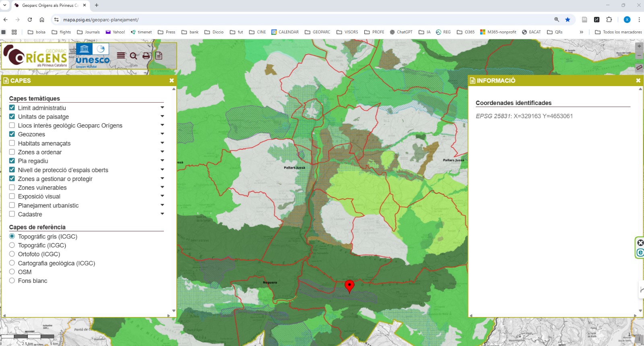The height and width of the screenshot is (346, 644).
Task: Bookmark star icon in address bar
Action: [568, 20]
